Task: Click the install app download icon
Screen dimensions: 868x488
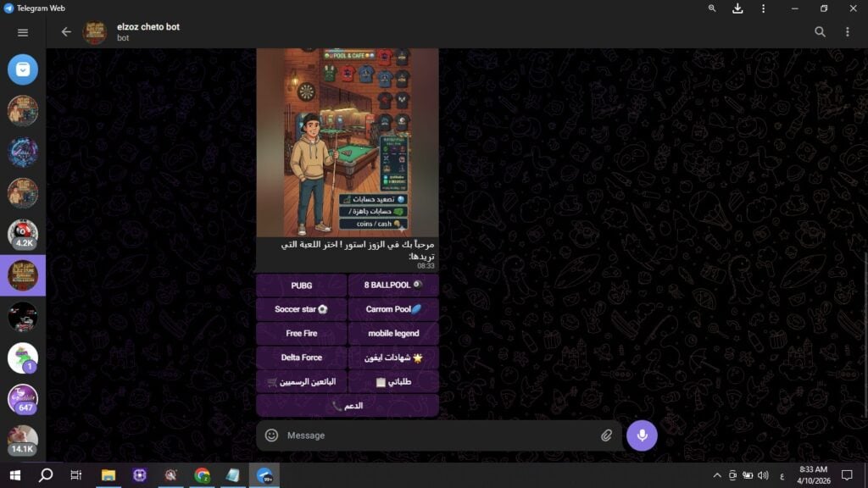Action: [737, 8]
